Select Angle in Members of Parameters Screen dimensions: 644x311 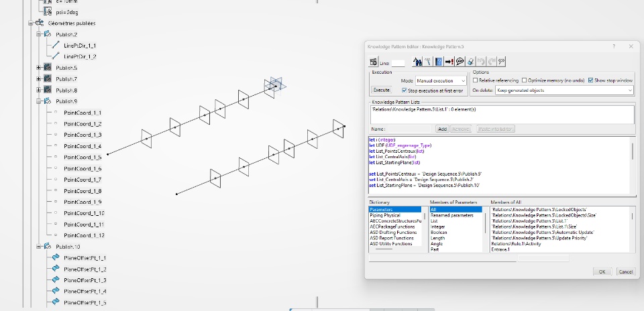pyautogui.click(x=436, y=244)
